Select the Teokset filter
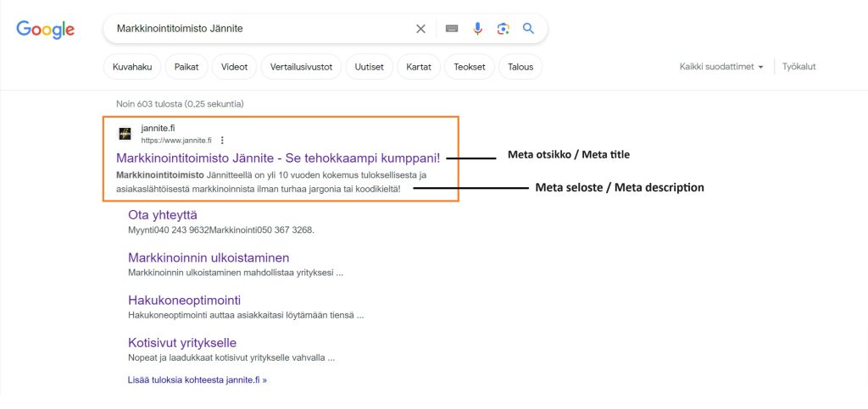The image size is (868, 409). 470,67
